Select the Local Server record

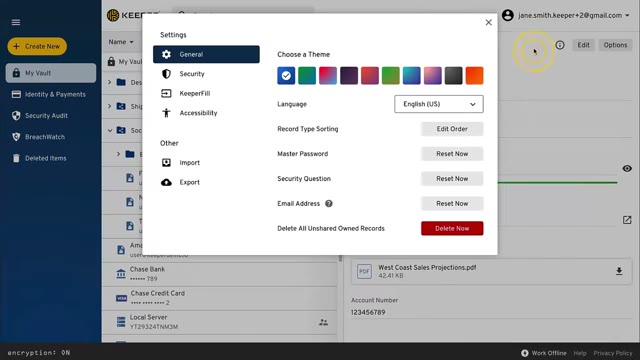point(220,322)
